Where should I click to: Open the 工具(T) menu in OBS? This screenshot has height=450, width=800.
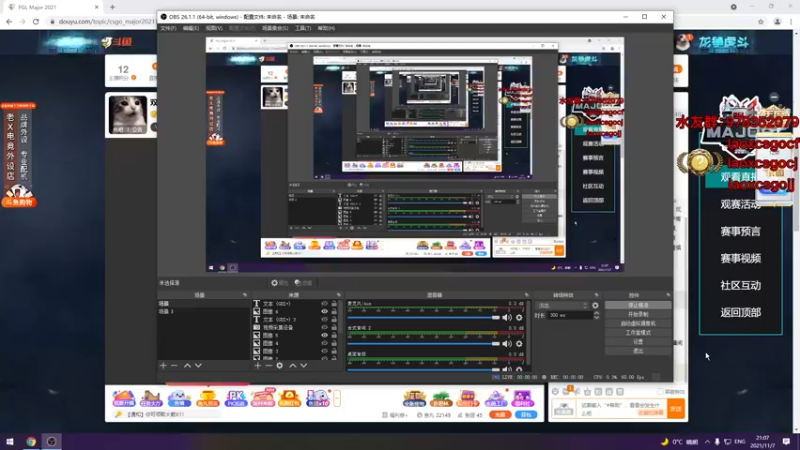pos(303,28)
